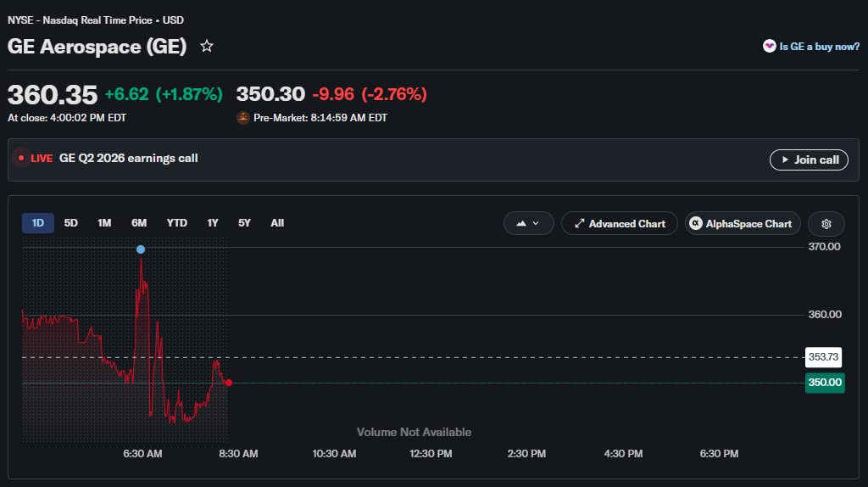Click 'NYSE - Nasdaq Real Time Price' text
The height and width of the screenshot is (487, 868).
point(80,20)
